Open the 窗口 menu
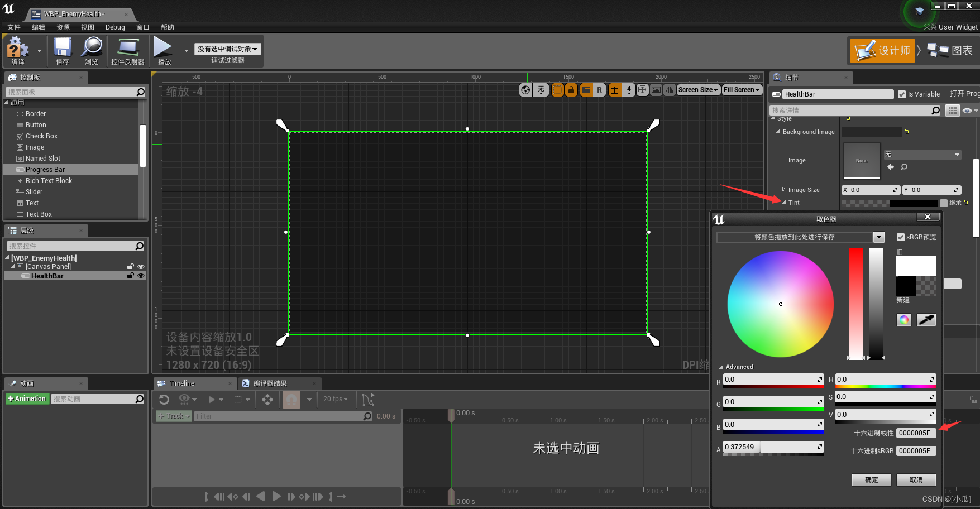 tap(143, 27)
